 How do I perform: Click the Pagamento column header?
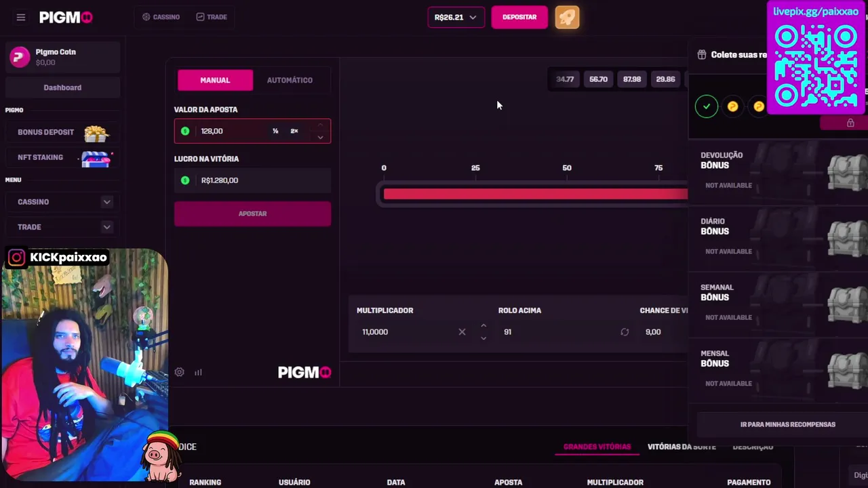pyautogui.click(x=749, y=483)
